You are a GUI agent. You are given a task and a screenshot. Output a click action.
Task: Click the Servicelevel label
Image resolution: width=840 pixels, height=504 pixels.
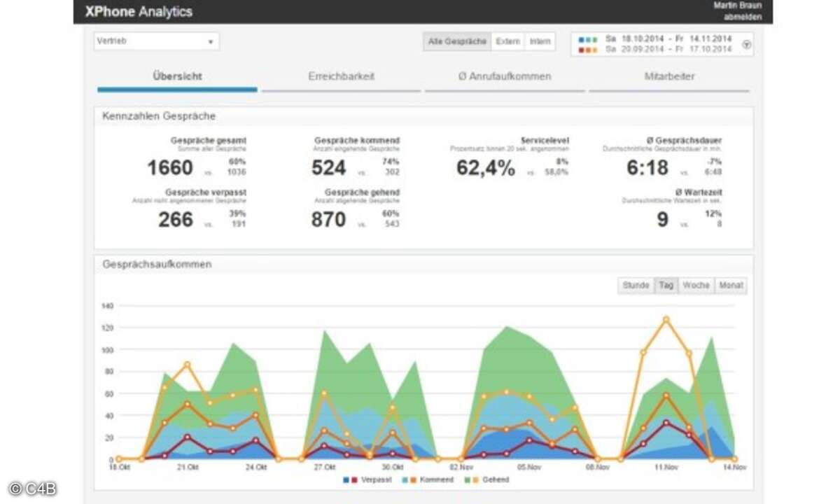click(545, 141)
